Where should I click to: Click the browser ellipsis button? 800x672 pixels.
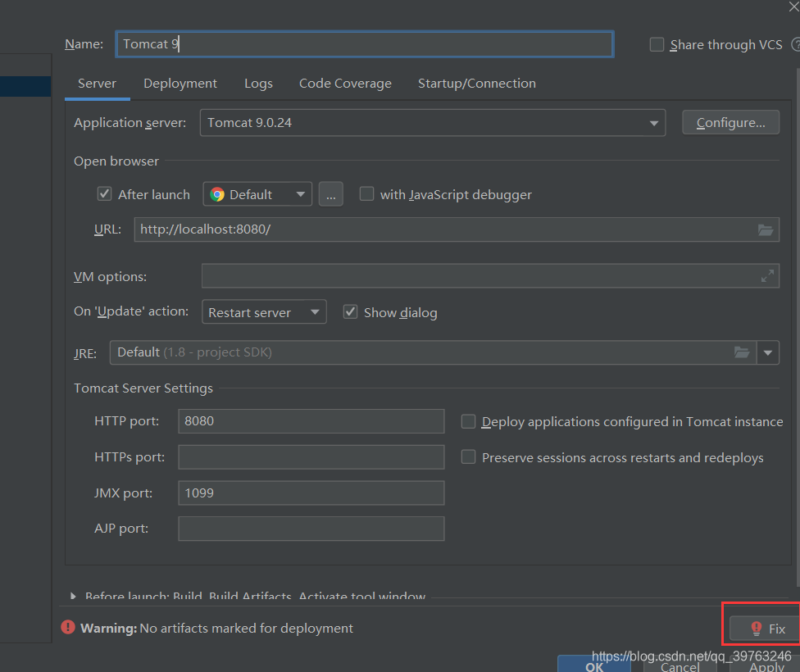(330, 194)
